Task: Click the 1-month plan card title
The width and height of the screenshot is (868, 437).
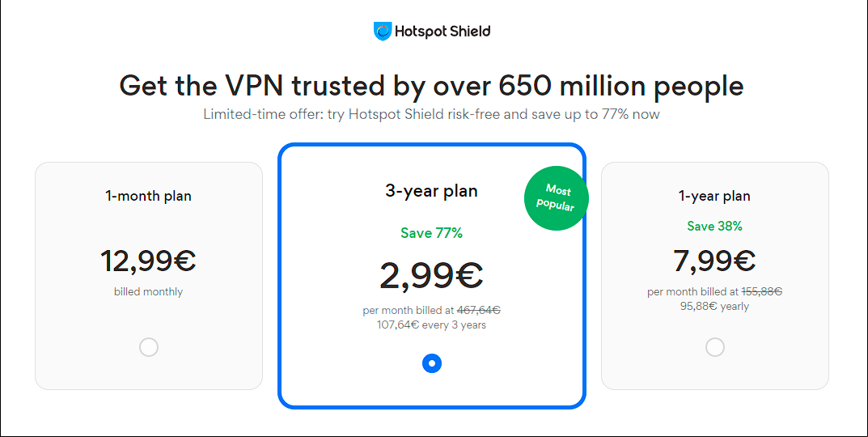Action: 148,196
